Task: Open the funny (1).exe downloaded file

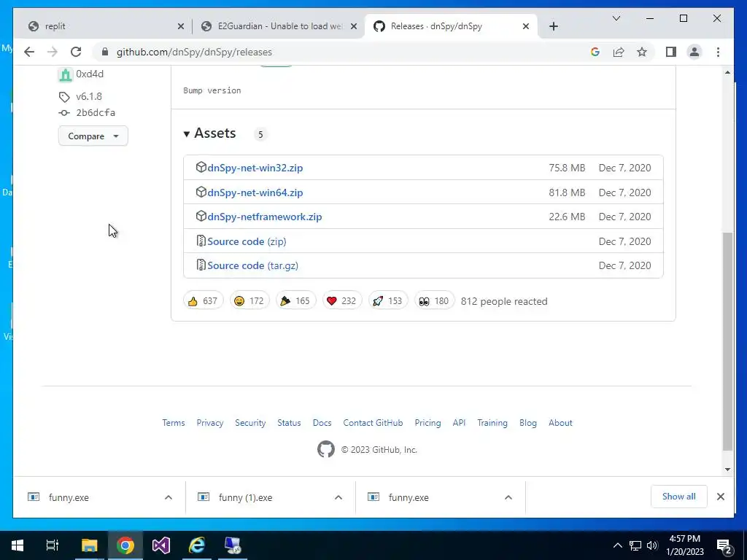Action: click(245, 497)
